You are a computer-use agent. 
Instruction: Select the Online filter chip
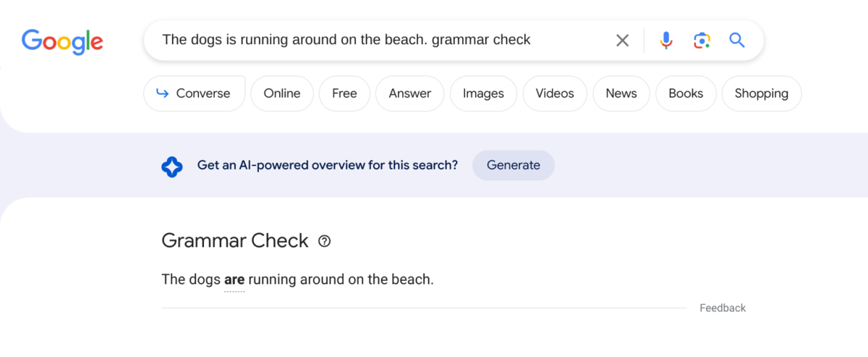coord(281,93)
